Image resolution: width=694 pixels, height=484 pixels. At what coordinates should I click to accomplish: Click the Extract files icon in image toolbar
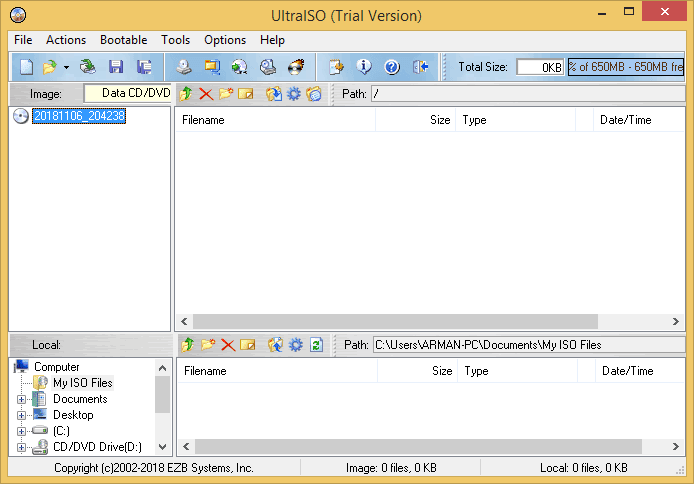click(x=274, y=94)
